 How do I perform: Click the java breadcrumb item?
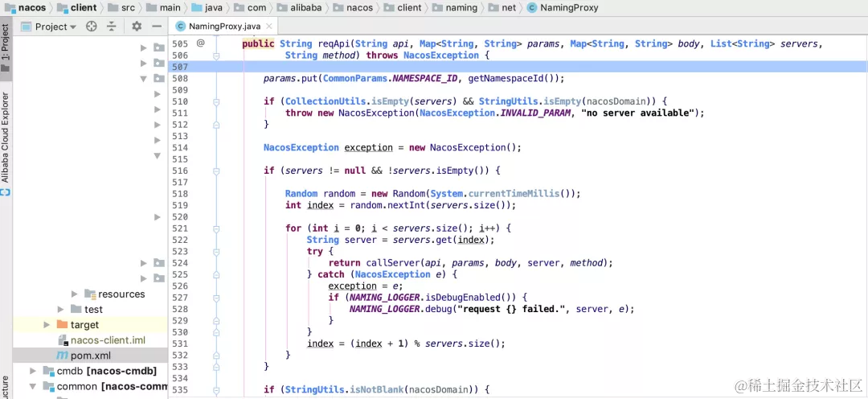tap(207, 8)
